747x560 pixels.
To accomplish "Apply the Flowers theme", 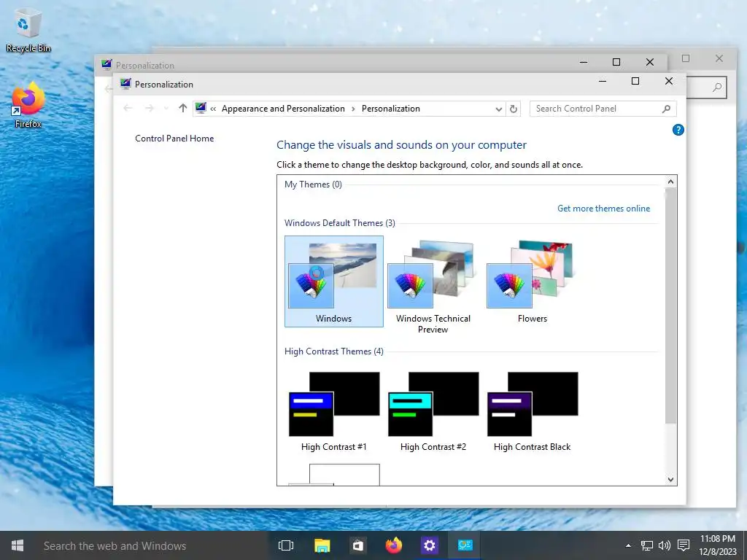I will [532, 281].
